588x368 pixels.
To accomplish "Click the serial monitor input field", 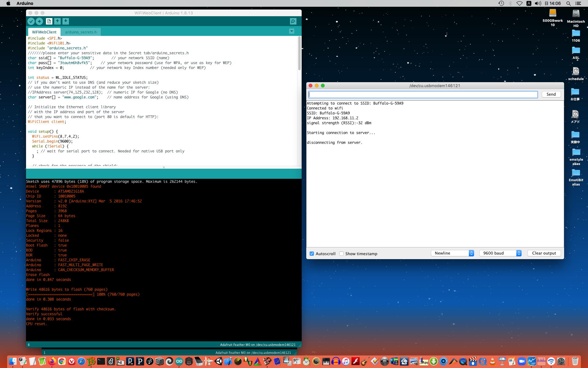I will [423, 94].
